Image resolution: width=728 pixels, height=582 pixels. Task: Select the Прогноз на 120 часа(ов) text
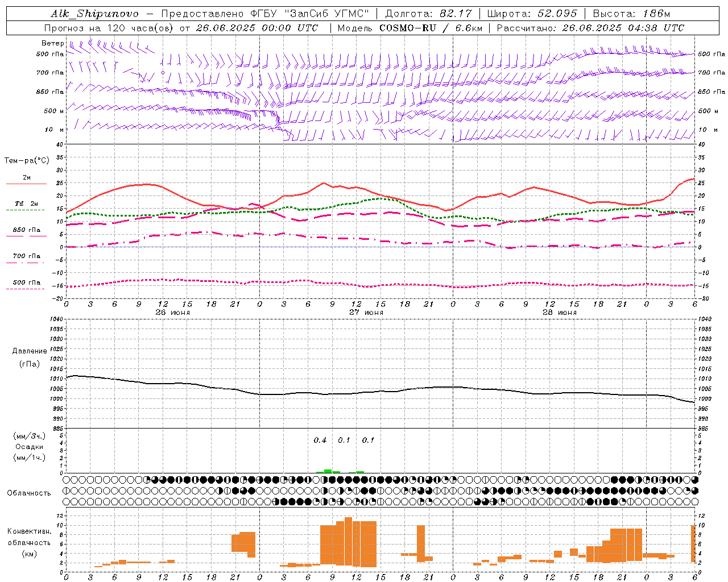(x=109, y=28)
